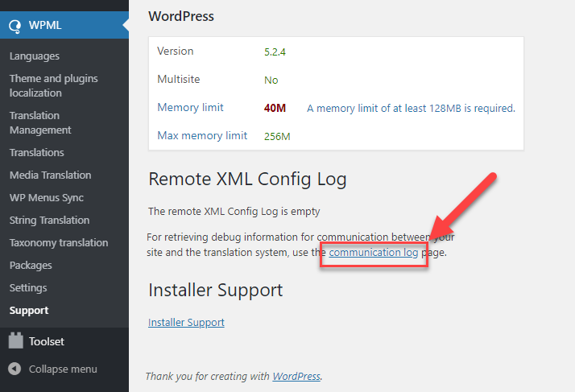Open the Translations submenu item

pos(37,153)
